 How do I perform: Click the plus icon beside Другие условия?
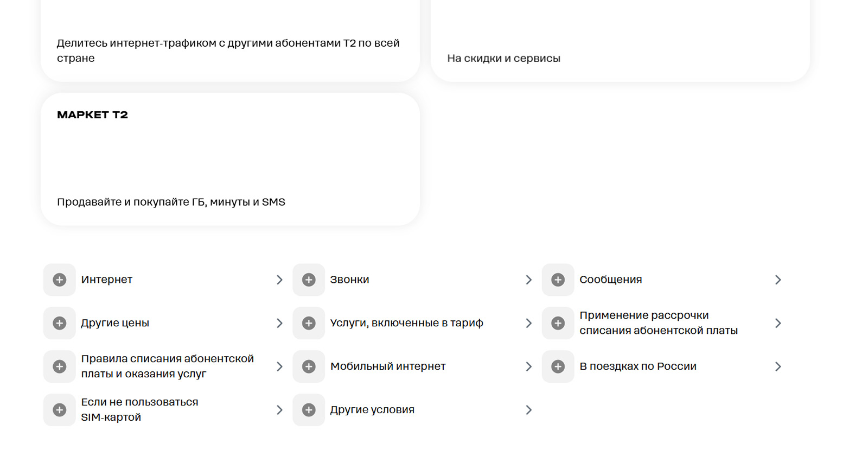click(x=309, y=410)
